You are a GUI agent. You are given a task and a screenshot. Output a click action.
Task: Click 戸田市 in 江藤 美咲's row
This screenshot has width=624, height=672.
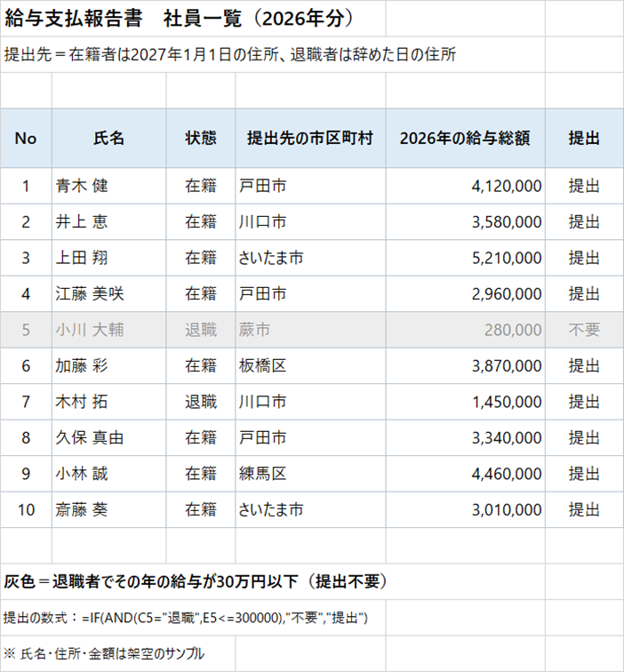point(310,294)
